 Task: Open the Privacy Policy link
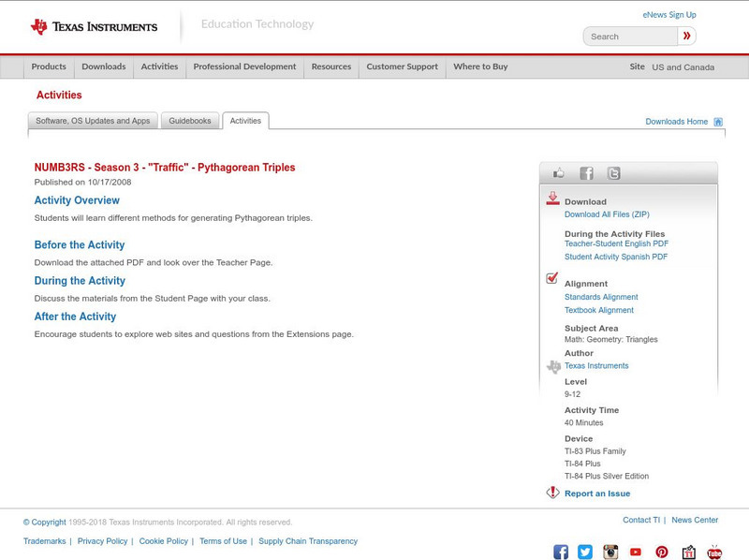102,541
